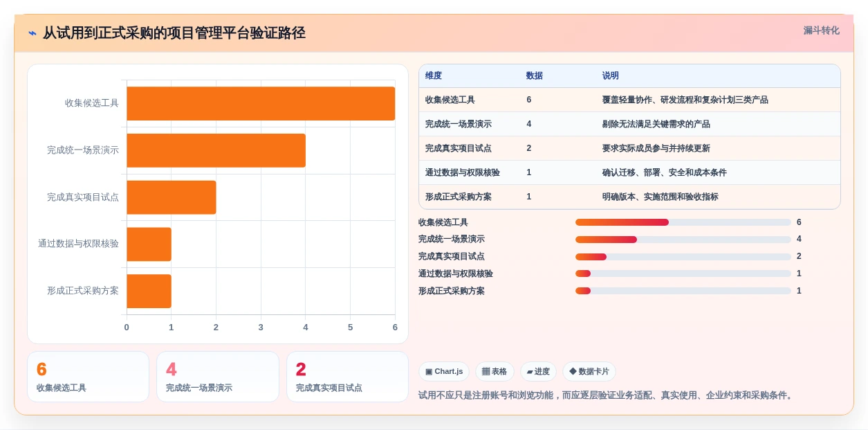Click chart axis label 完成统一场景演示
The width and height of the screenshot is (868, 430).
coord(83,150)
